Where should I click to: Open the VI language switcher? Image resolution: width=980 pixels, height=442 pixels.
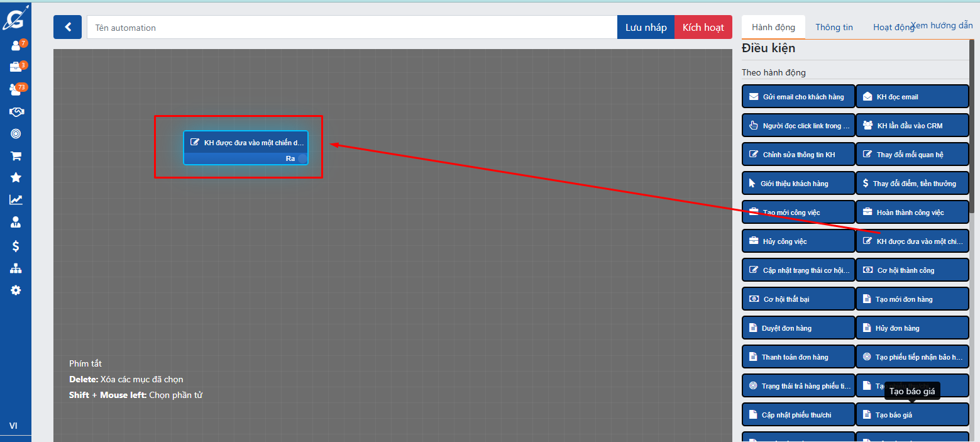point(13,426)
